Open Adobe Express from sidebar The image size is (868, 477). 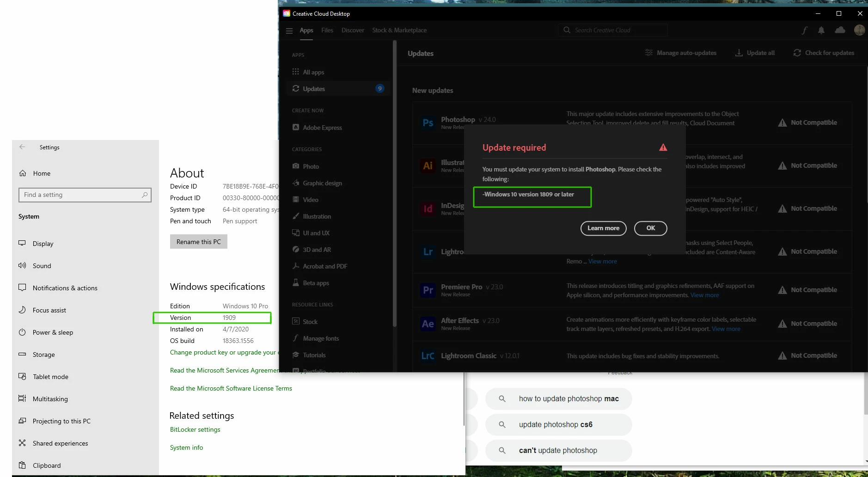tap(338, 128)
